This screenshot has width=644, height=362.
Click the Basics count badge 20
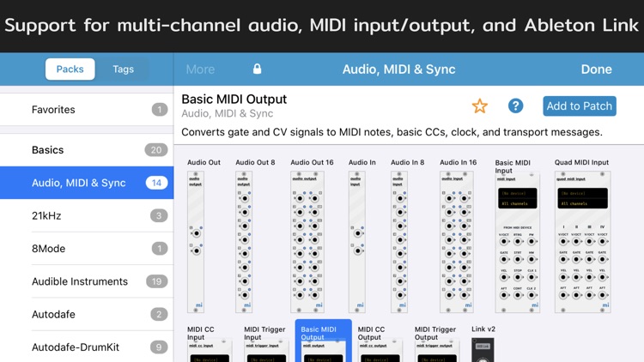[x=156, y=150]
